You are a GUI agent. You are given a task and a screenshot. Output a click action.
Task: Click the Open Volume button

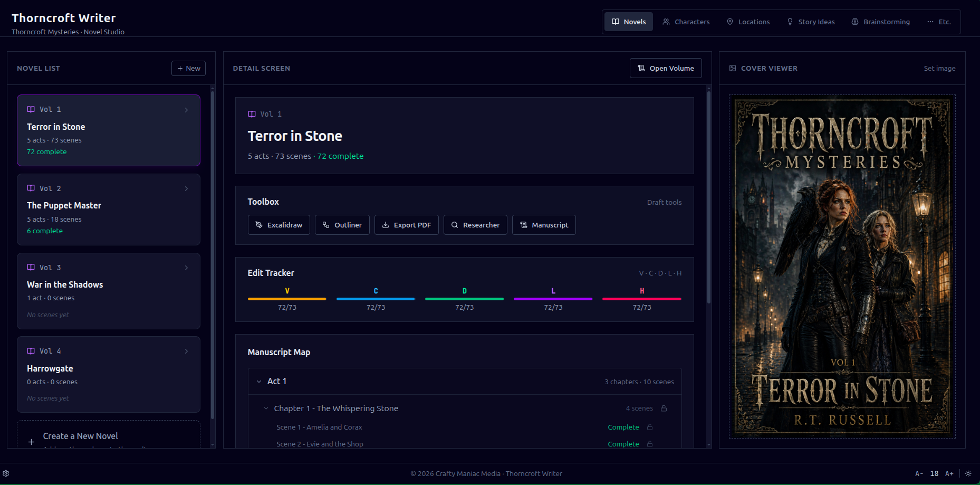click(x=666, y=68)
